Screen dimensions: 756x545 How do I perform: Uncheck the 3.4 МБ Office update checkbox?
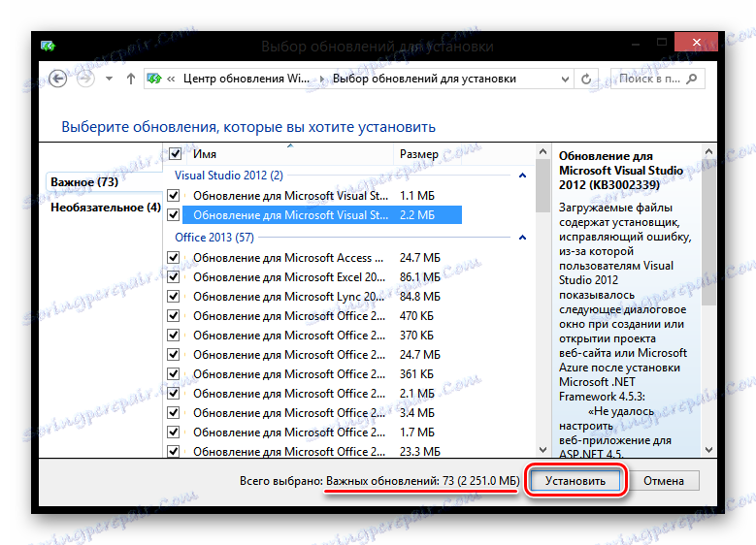pyautogui.click(x=173, y=412)
